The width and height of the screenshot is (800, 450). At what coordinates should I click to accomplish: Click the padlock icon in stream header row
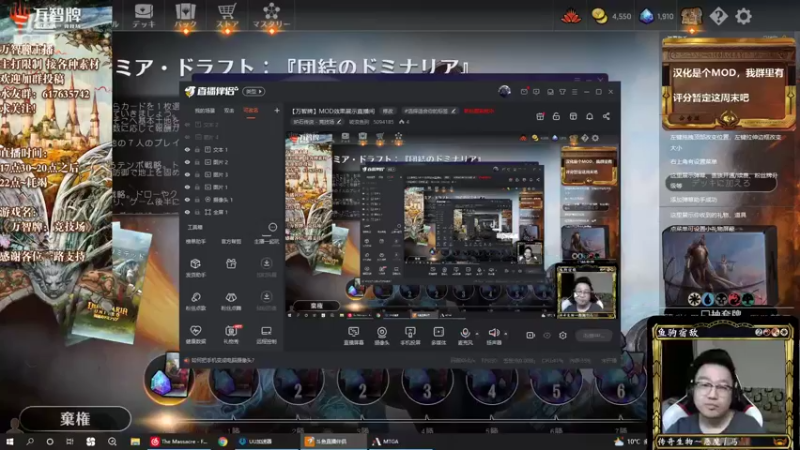556,116
